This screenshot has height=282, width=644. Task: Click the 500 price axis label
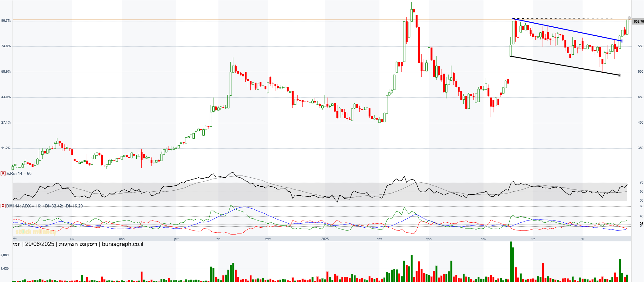point(641,71)
